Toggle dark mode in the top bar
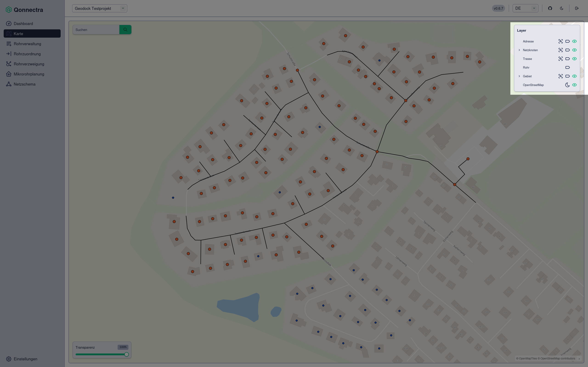 (x=562, y=8)
